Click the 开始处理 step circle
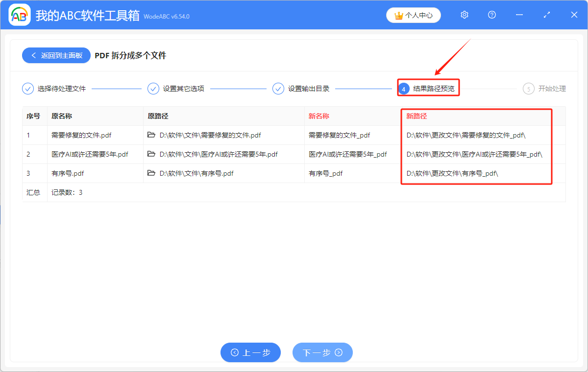Viewport: 588px width, 372px height. click(529, 89)
